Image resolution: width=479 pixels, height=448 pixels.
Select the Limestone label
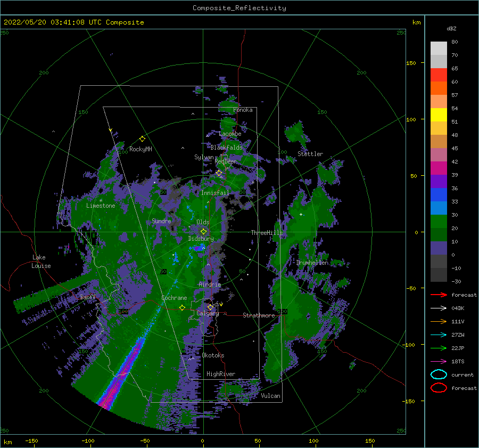pos(101,206)
